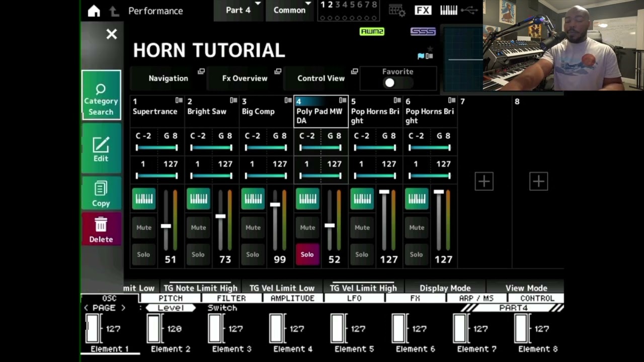644x362 pixels.
Task: Mute the Bright Saw part
Action: click(x=198, y=227)
